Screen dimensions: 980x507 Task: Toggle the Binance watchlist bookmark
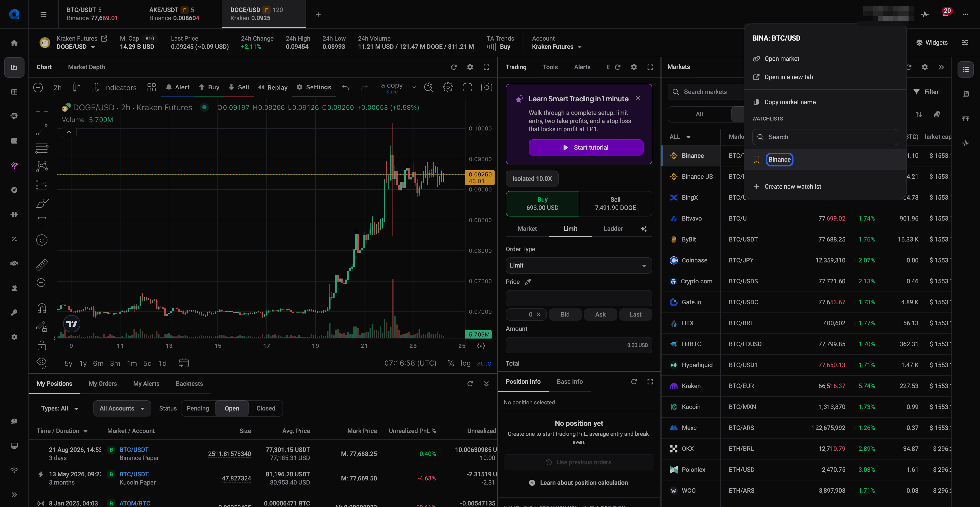click(756, 160)
